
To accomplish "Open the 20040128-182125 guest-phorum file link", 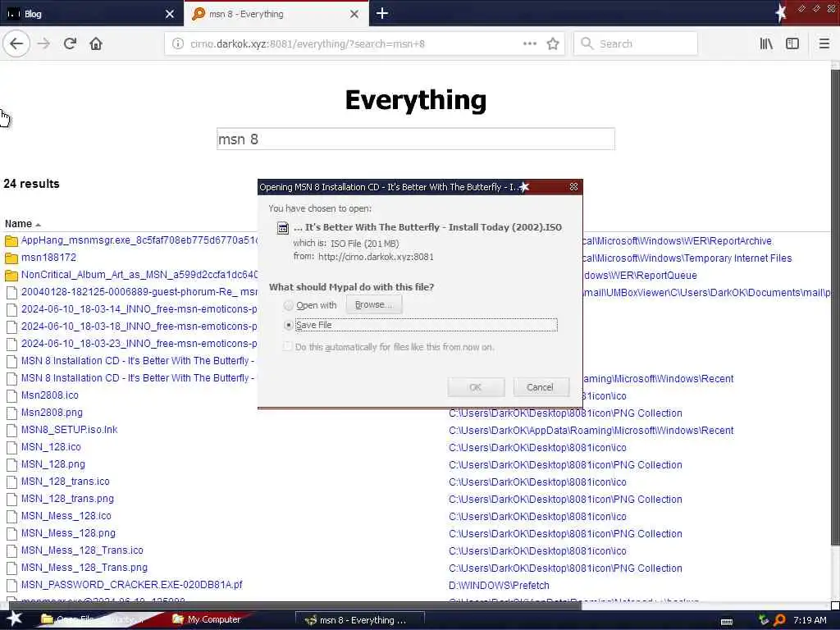I will click(139, 292).
